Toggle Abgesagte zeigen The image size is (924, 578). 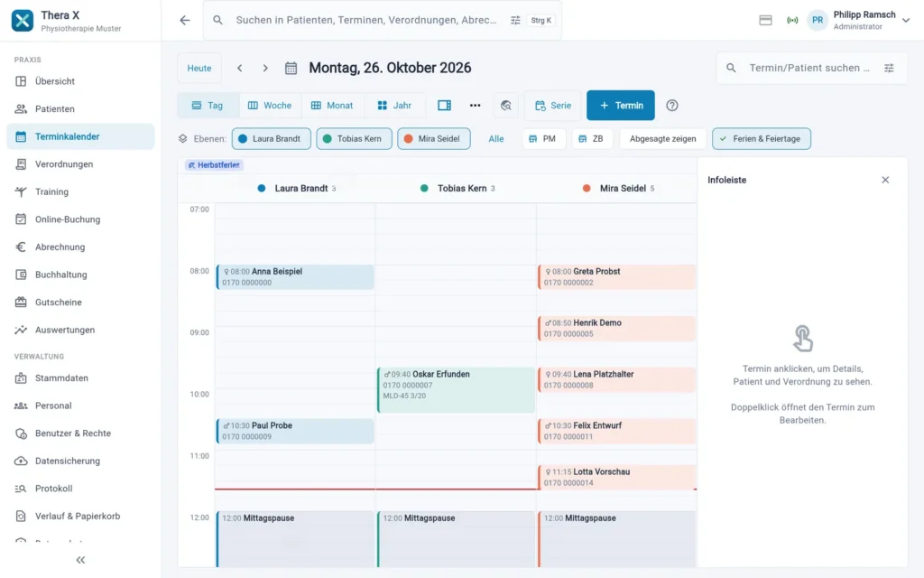663,138
